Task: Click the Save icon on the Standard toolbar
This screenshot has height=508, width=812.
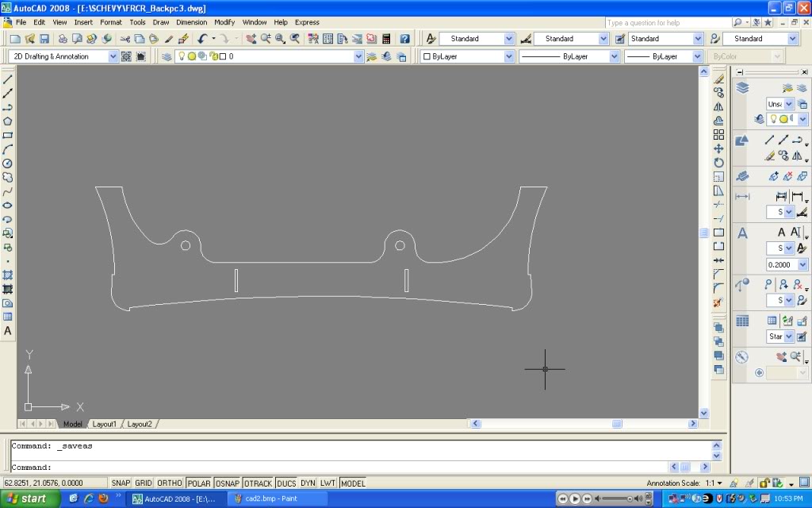Action: [44, 38]
